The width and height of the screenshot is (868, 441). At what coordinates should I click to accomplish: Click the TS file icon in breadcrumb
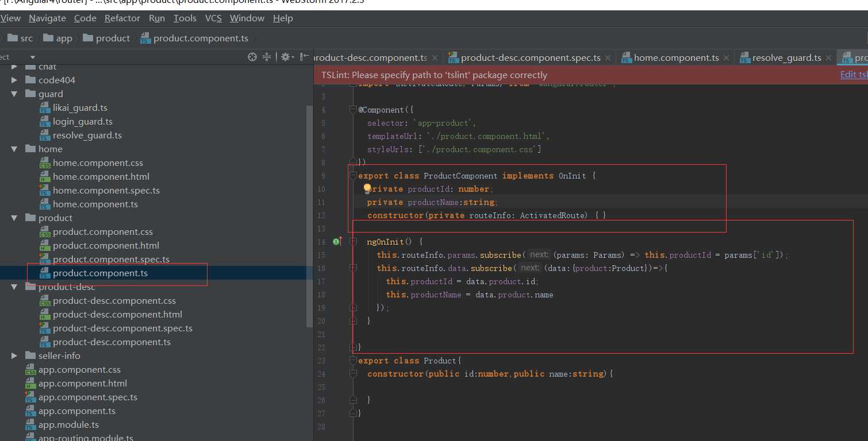145,38
